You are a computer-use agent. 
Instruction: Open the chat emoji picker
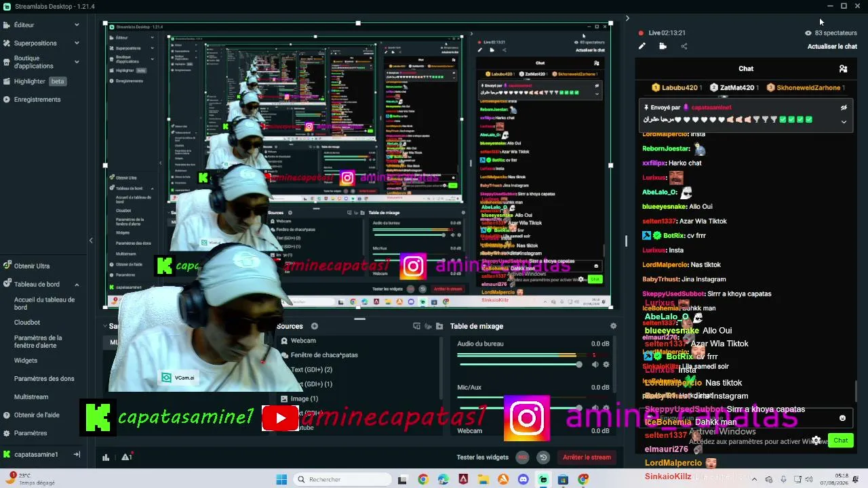842,418
